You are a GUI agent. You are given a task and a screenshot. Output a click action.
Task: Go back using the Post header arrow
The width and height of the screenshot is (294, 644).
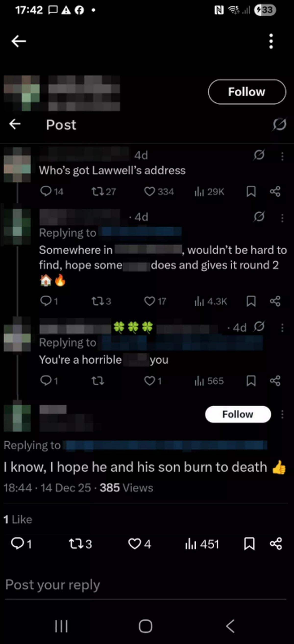15,124
